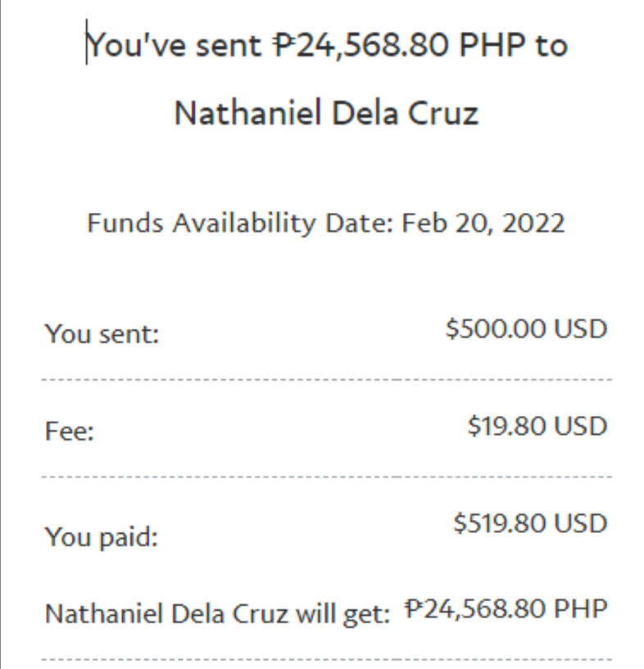Click the bottom dashed separator line

[326, 658]
